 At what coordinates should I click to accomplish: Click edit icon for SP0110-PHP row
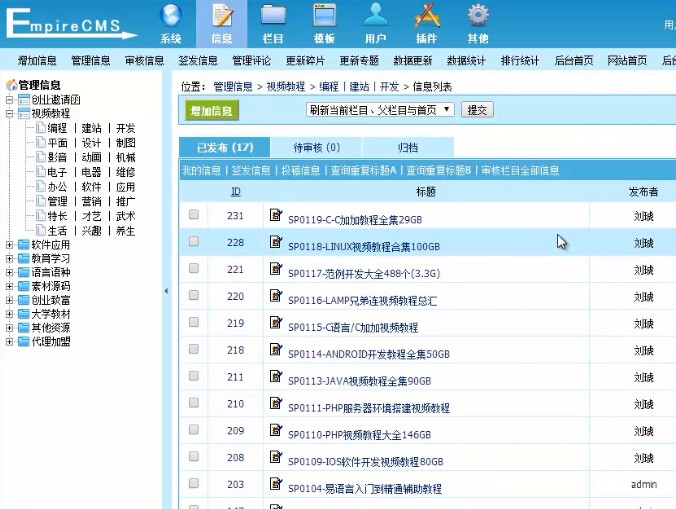pyautogui.click(x=275, y=430)
